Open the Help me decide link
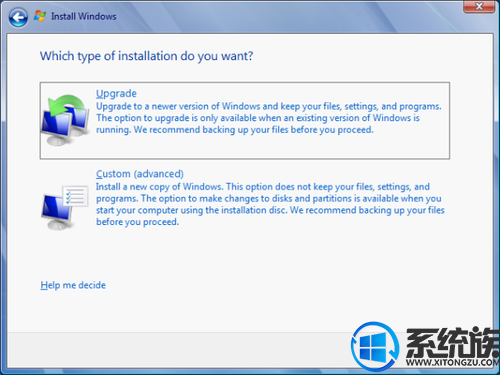Viewport: 500px width, 375px height. (x=73, y=285)
